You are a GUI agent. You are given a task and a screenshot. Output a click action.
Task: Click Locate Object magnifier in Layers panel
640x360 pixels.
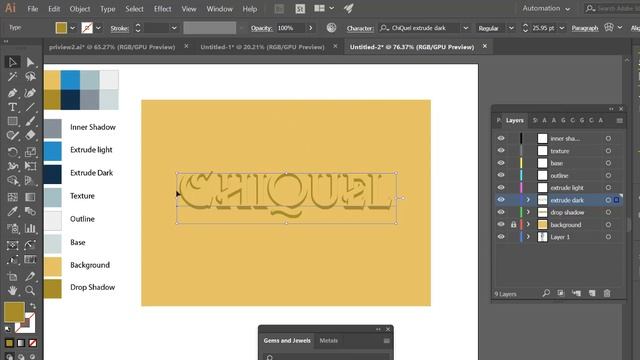click(546, 293)
